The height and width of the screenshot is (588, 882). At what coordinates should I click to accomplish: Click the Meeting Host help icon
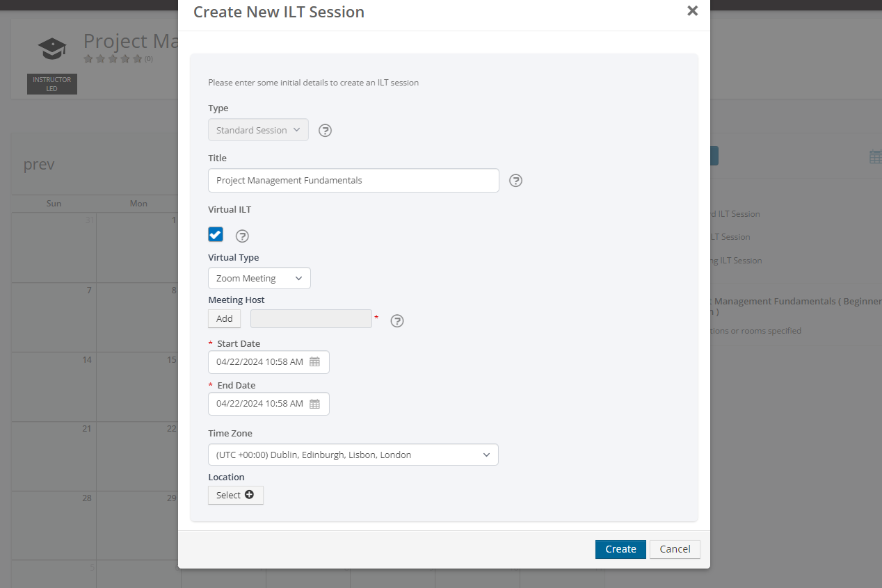click(x=397, y=321)
